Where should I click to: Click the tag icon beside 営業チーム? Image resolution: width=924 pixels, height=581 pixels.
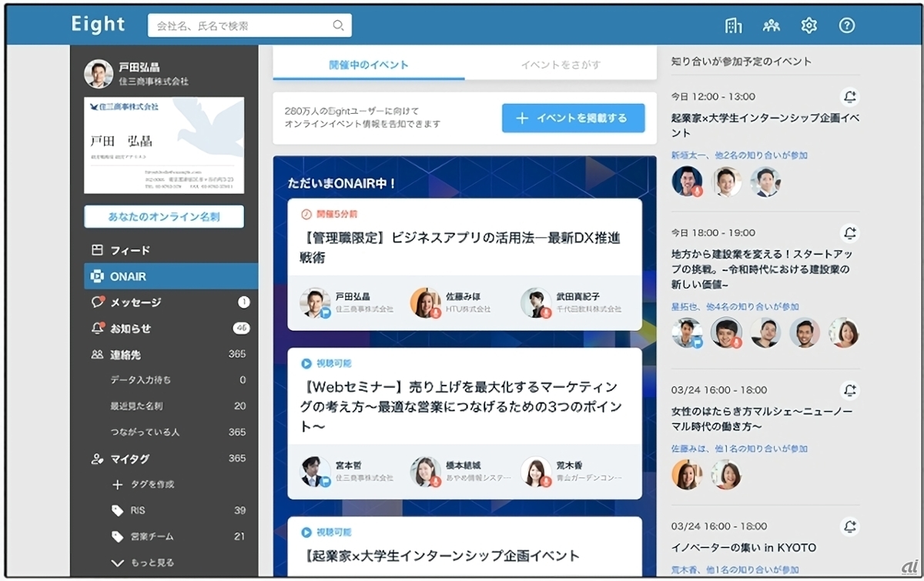point(117,536)
